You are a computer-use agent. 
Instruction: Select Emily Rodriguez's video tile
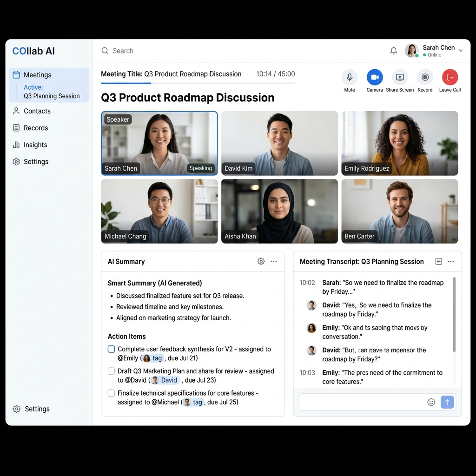399,143
